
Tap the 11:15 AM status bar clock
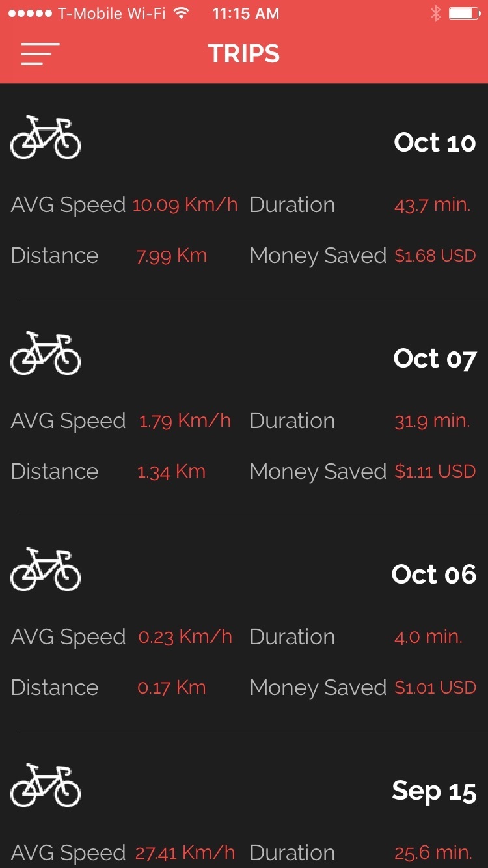tap(245, 14)
